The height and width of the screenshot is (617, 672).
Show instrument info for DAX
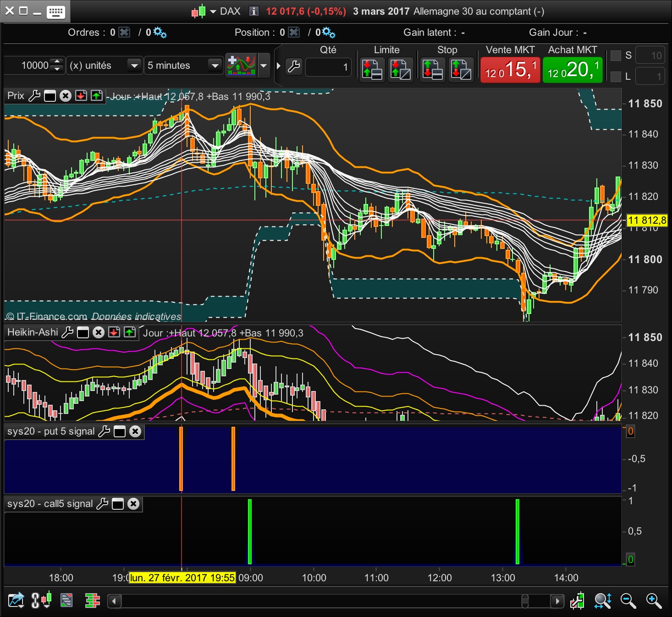tap(253, 11)
